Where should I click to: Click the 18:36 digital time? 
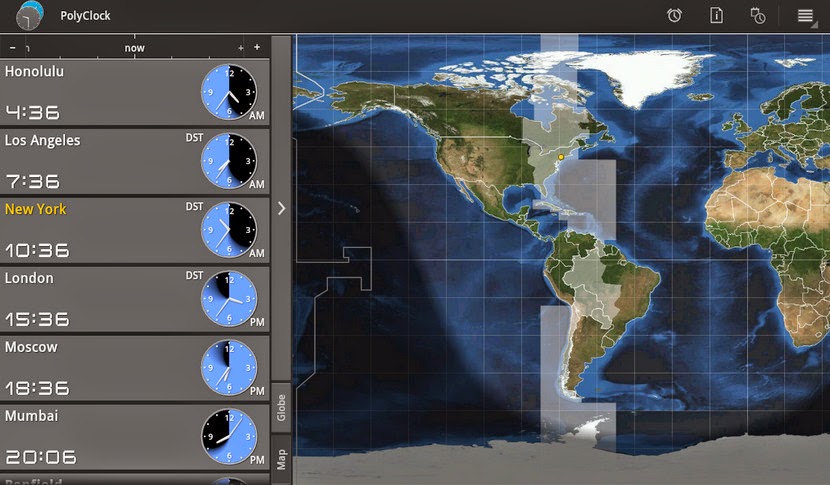pos(37,388)
